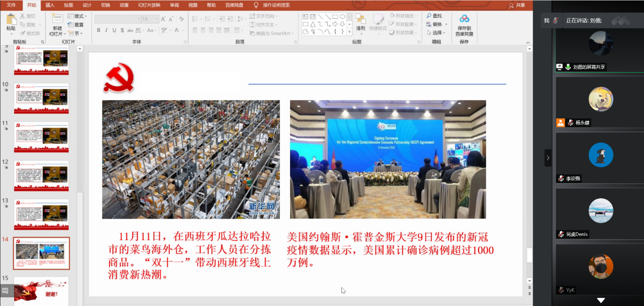The width and height of the screenshot is (644, 306).
Task: Open the 查找 find tool
Action: [434, 16]
